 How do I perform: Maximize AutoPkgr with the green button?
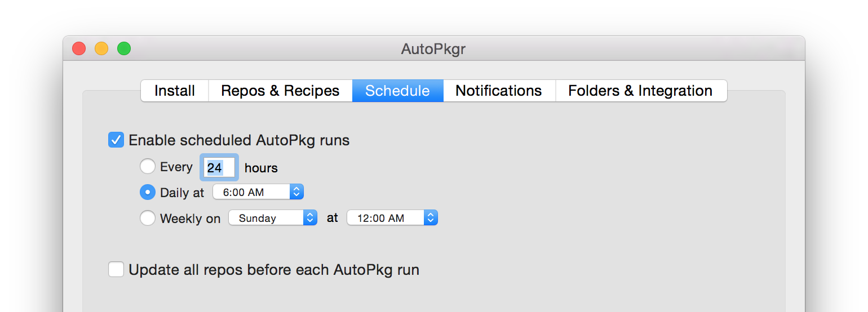124,49
